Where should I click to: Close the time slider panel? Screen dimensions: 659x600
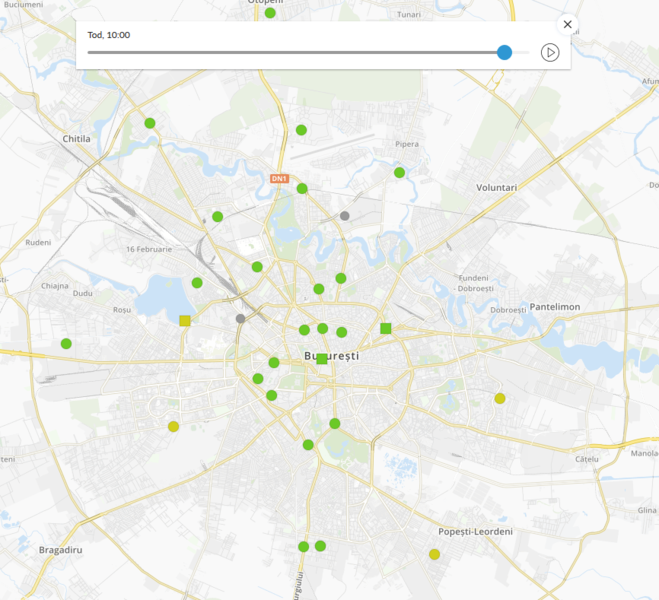click(567, 25)
